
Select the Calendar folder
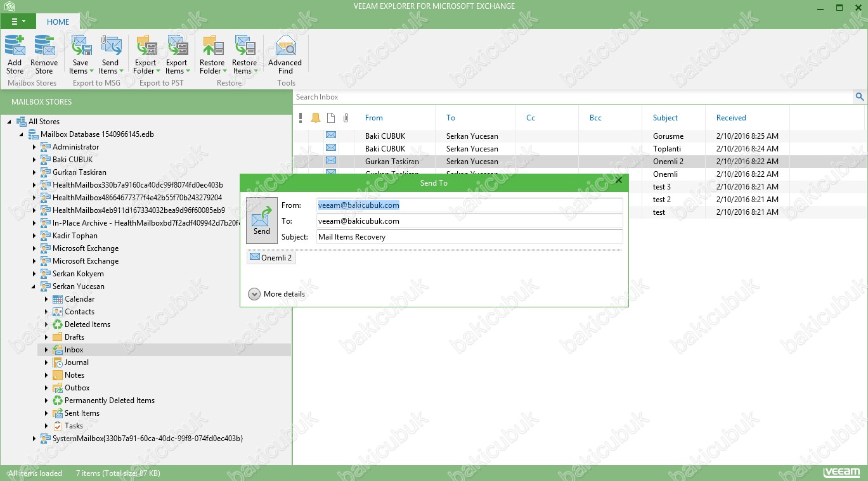tap(79, 299)
